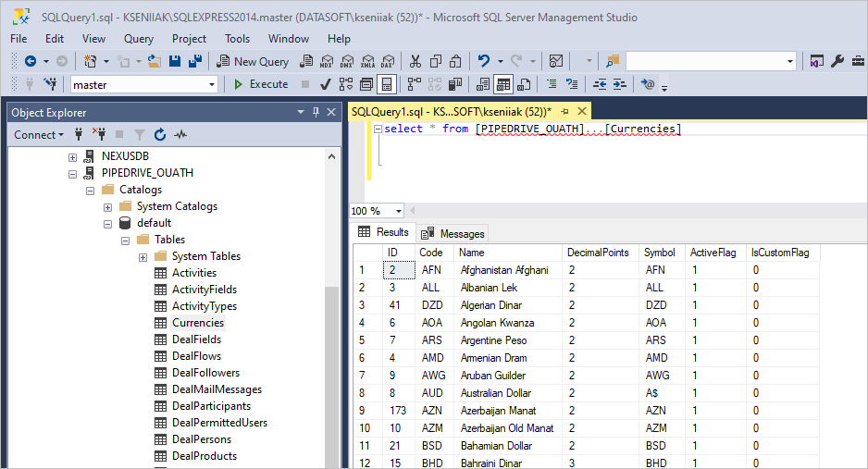Parse the query with checkmark icon
The height and width of the screenshot is (469, 868).
tap(326, 84)
